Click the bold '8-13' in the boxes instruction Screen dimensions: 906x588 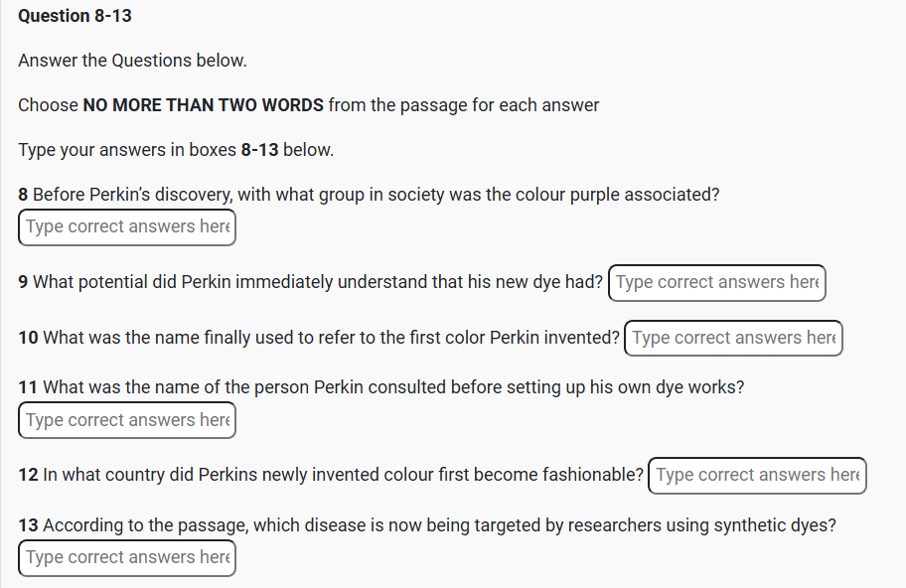(259, 150)
